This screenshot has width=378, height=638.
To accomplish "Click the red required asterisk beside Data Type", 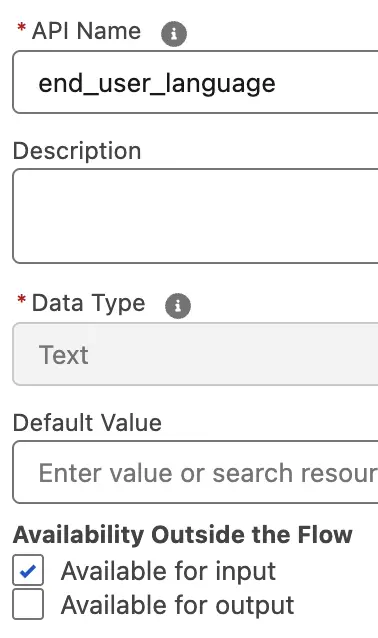I will tap(21, 300).
